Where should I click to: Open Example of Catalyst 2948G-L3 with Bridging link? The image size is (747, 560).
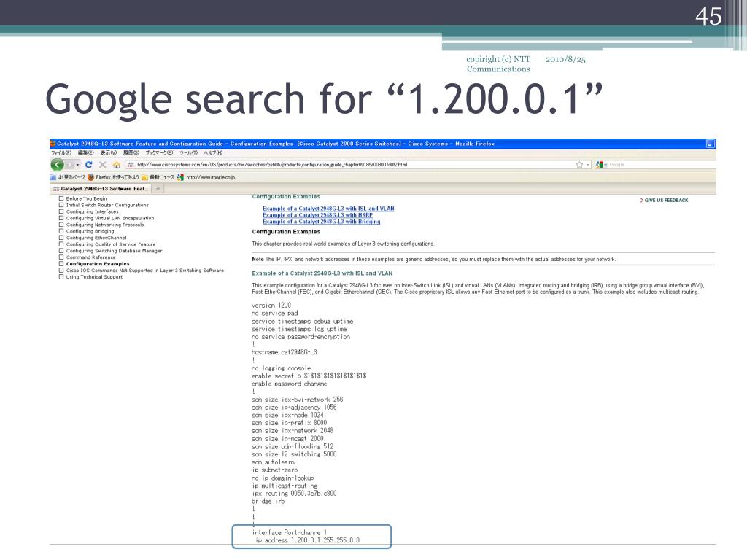322,222
